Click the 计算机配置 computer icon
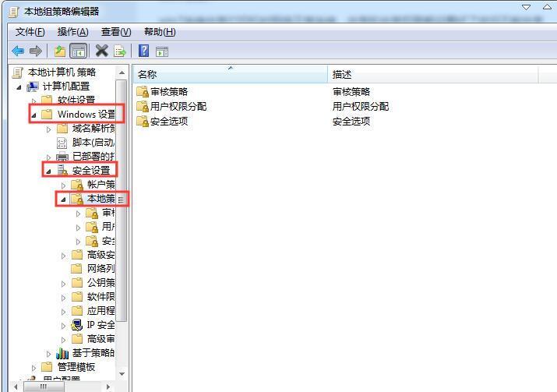 [33, 87]
